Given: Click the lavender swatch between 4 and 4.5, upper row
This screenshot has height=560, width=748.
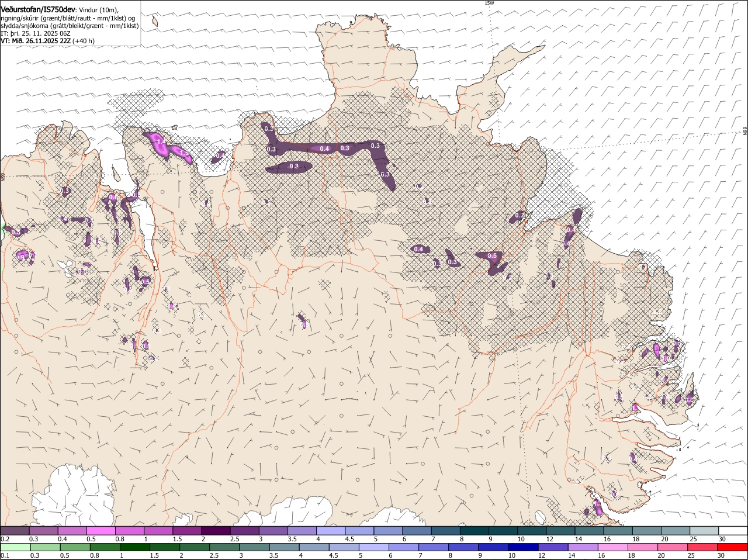Looking at the screenshot, I should 330,531.
